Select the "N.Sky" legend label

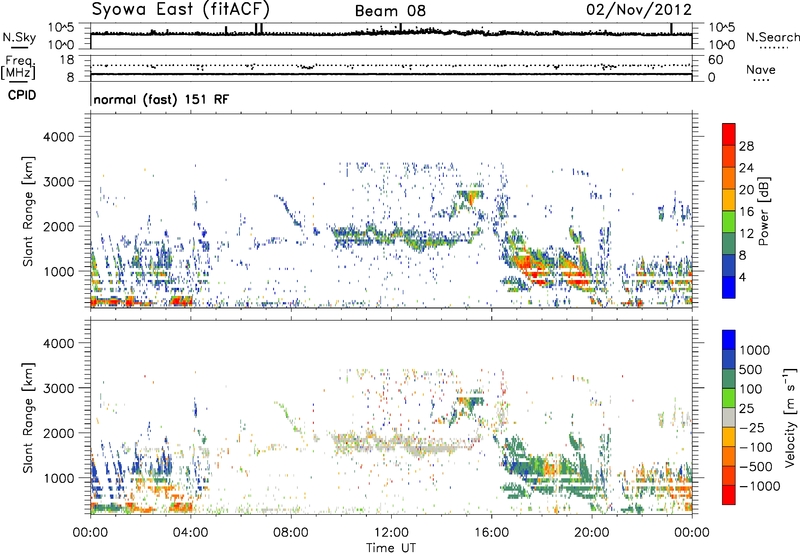(x=19, y=37)
